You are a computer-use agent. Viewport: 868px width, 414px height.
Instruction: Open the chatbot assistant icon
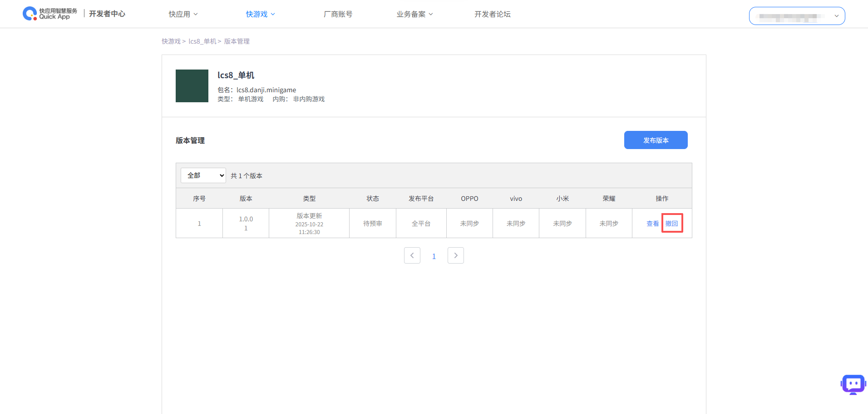click(x=853, y=384)
